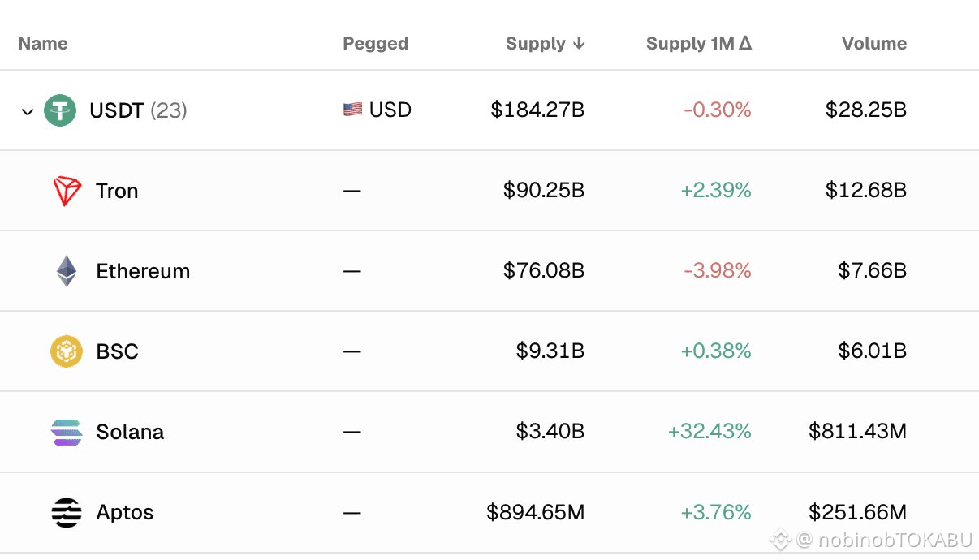Click the US flag icon beside USD
The image size is (979, 560).
click(352, 110)
